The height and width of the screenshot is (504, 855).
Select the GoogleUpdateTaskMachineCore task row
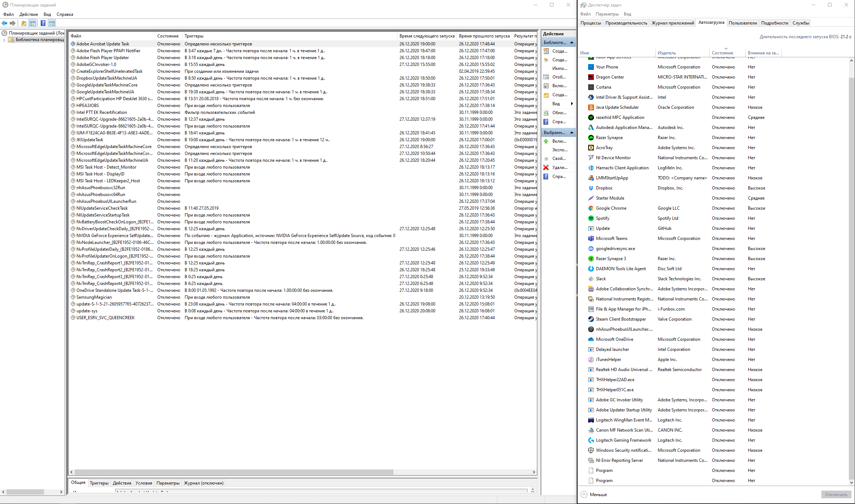point(303,85)
